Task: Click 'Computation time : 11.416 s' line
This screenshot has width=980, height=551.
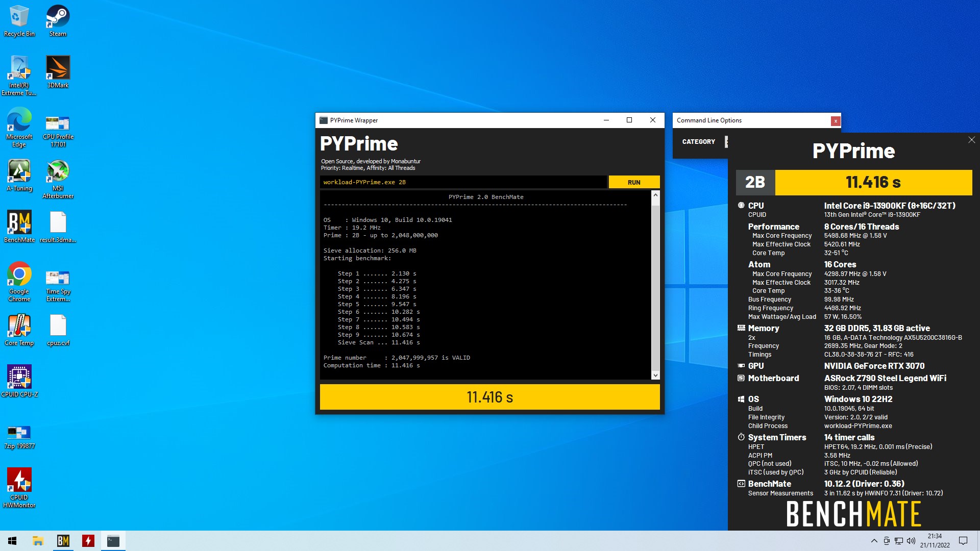Action: [x=372, y=365]
